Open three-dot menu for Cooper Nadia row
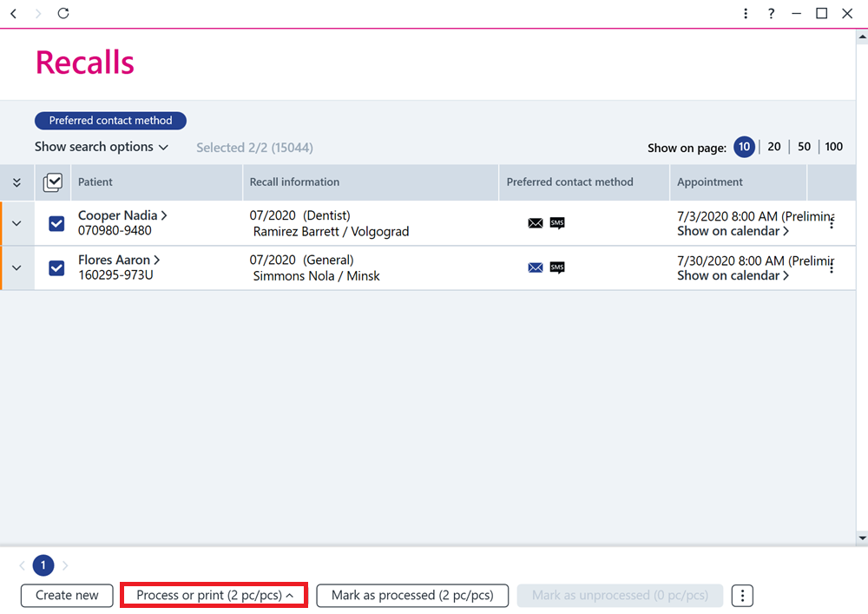 pyautogui.click(x=832, y=223)
